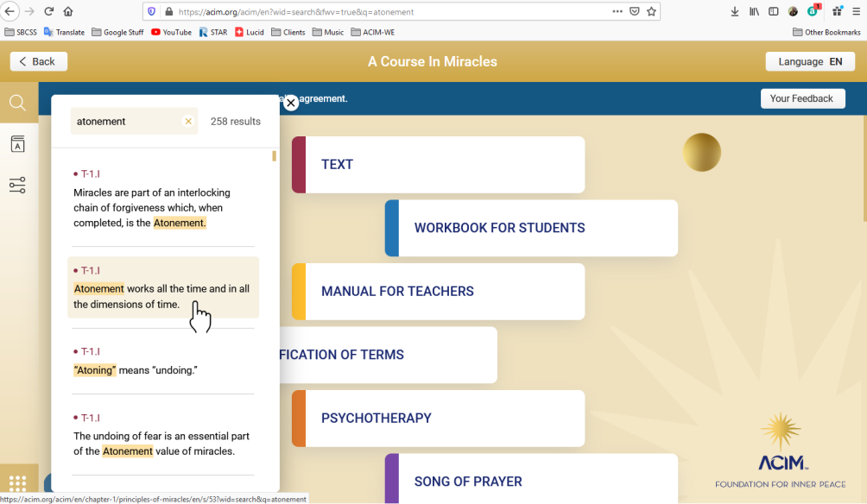Open Clarification of Terms section
This screenshot has height=504, width=867.
388,355
